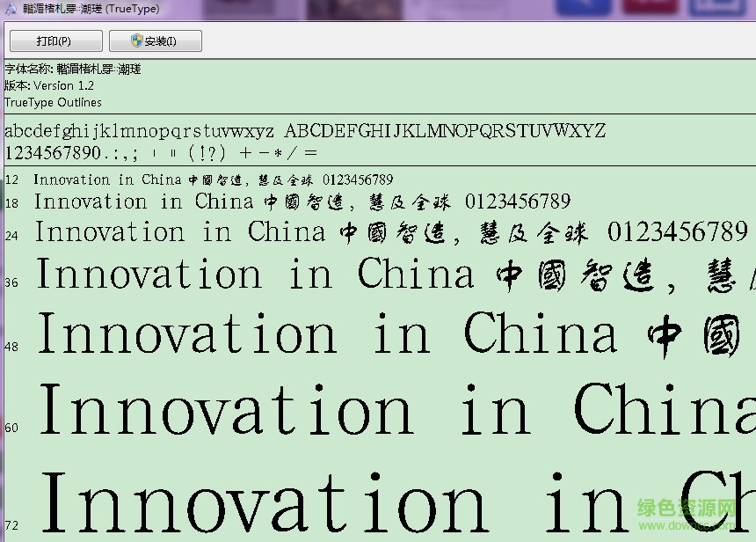Click the UAC shield icon on the install button

134,40
